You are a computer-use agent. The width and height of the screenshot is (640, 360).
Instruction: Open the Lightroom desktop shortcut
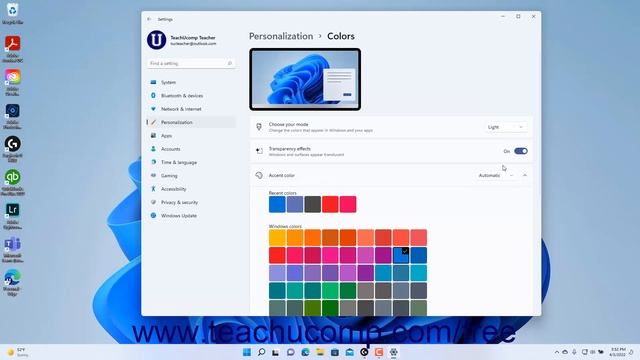[x=13, y=216]
